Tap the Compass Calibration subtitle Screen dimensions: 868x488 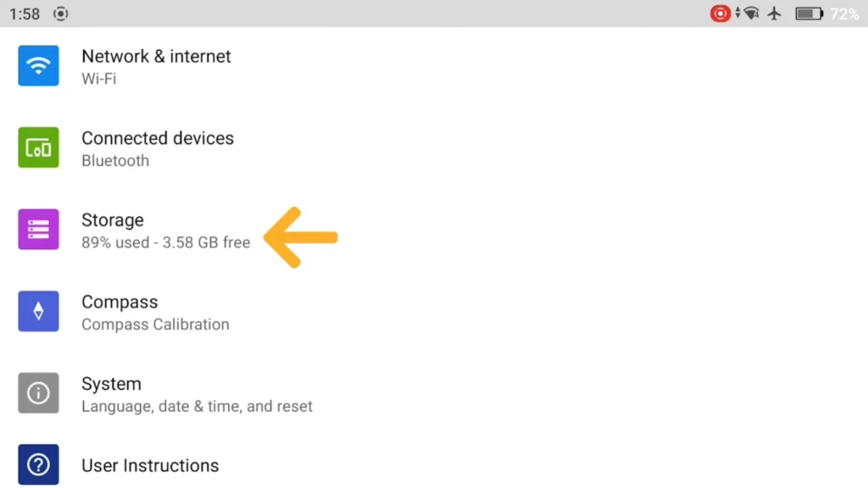tap(155, 324)
